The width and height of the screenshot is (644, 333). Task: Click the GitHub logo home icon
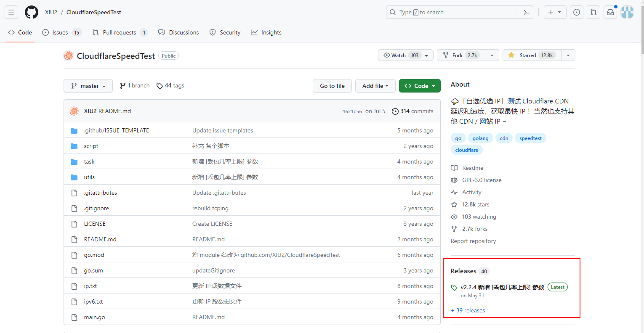point(32,12)
